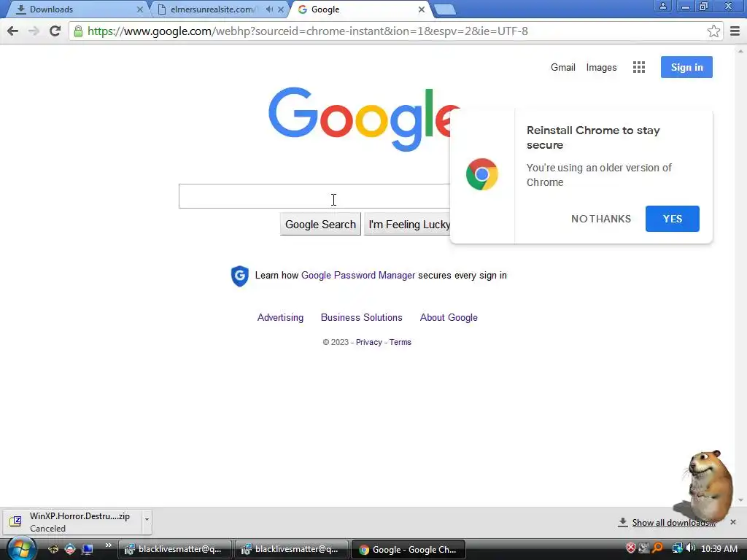This screenshot has width=747, height=560.
Task: Click the green padlock in address bar
Action: [78, 31]
